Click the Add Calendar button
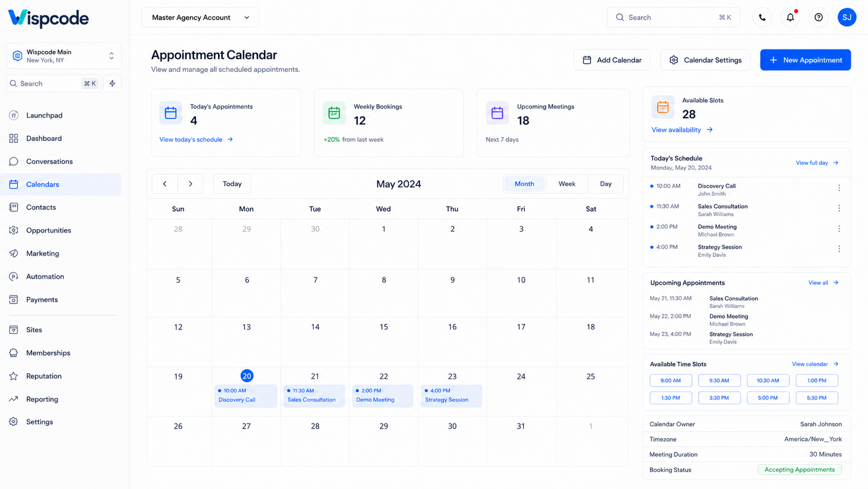Image resolution: width=868 pixels, height=489 pixels. pos(612,60)
